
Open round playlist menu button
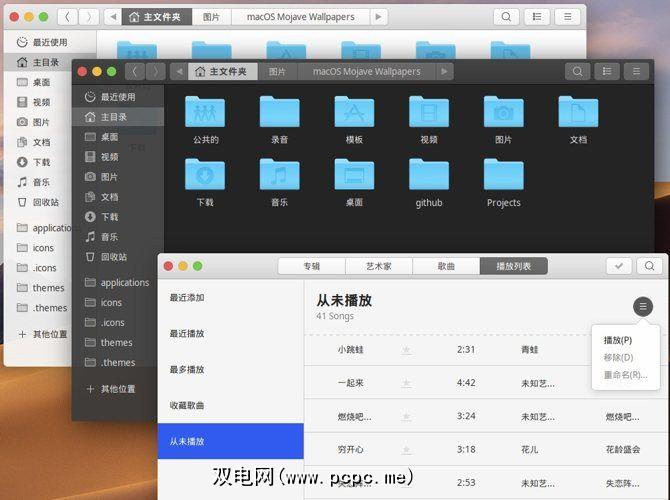pyautogui.click(x=643, y=306)
